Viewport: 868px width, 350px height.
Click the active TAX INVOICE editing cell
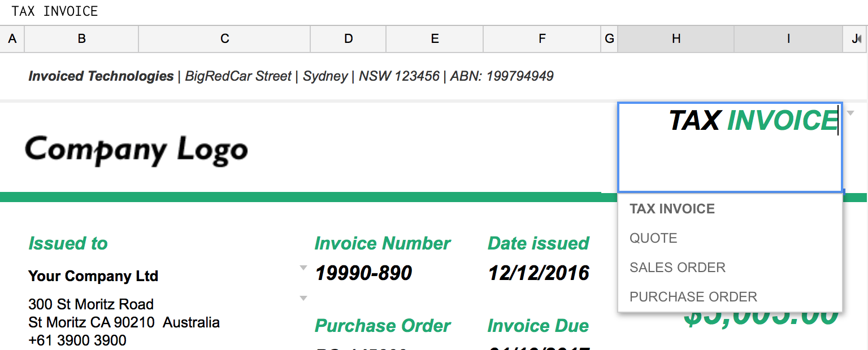(730, 147)
